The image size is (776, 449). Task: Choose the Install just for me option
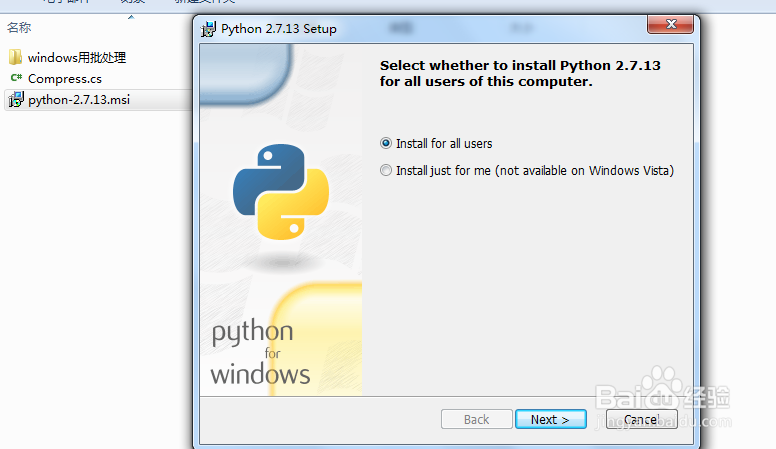[387, 171]
